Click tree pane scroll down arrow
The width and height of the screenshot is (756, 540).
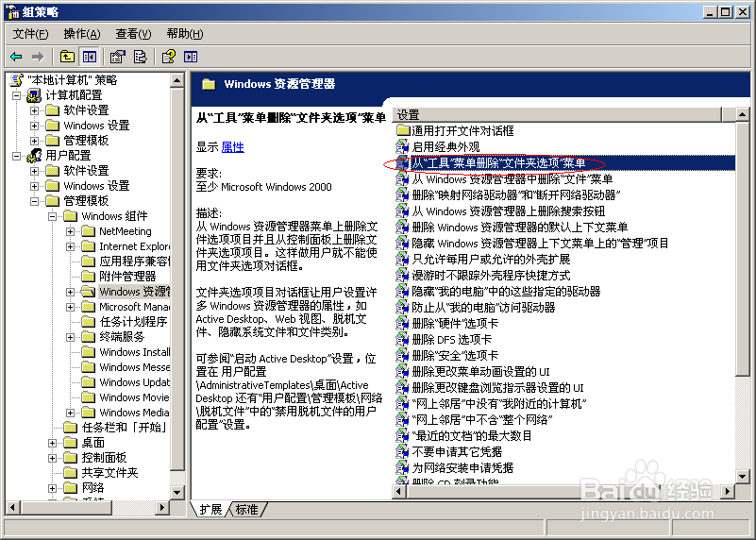tap(176, 492)
